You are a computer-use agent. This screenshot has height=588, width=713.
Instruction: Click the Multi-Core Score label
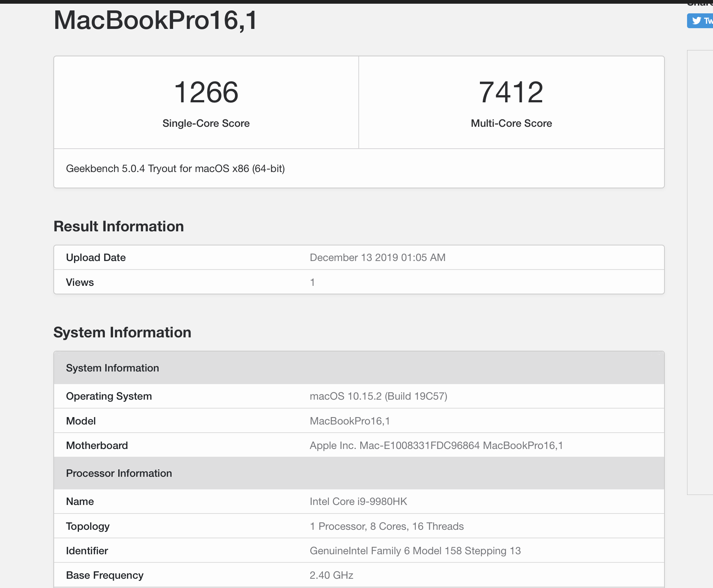coord(511,123)
